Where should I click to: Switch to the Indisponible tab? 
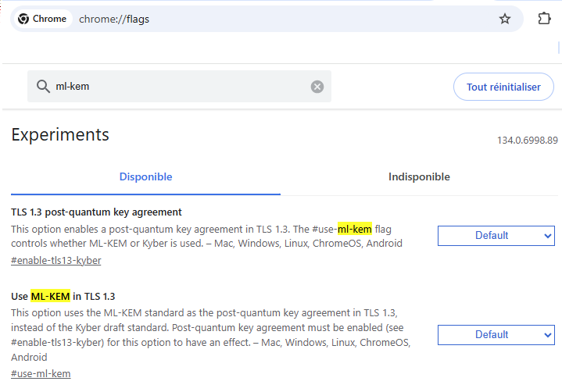pos(419,177)
